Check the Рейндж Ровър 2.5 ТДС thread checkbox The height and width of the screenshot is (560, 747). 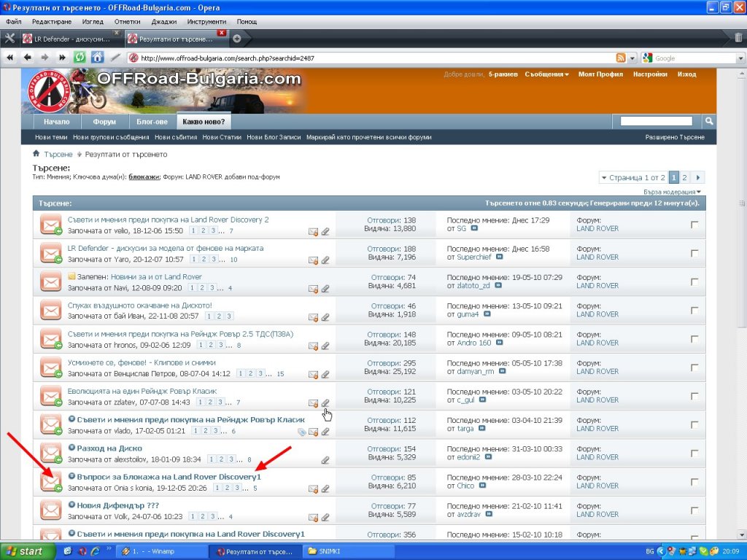(694, 338)
